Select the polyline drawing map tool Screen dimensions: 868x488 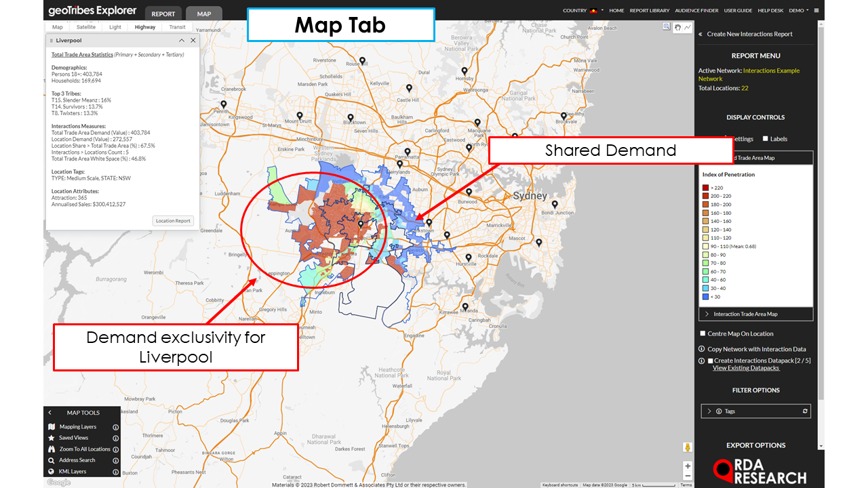click(688, 27)
